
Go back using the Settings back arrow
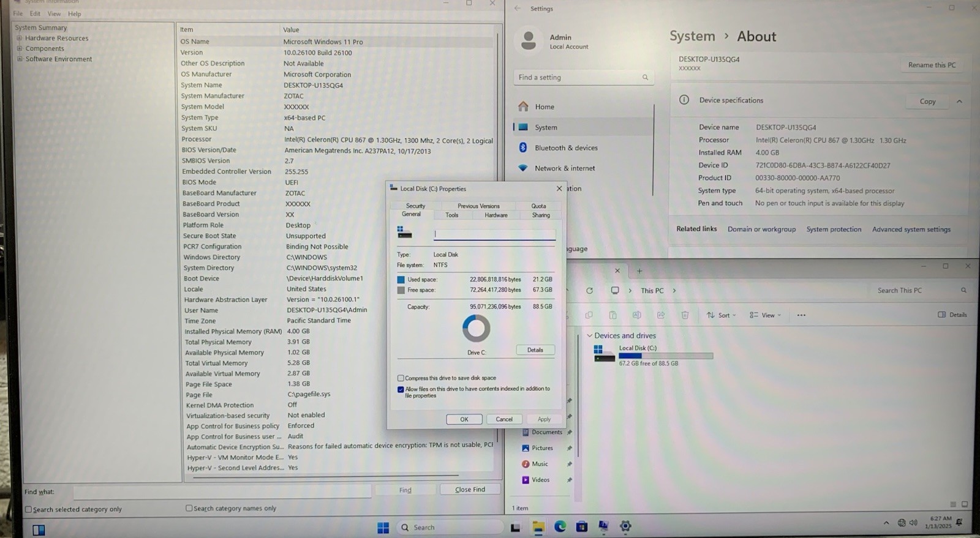[x=518, y=9]
